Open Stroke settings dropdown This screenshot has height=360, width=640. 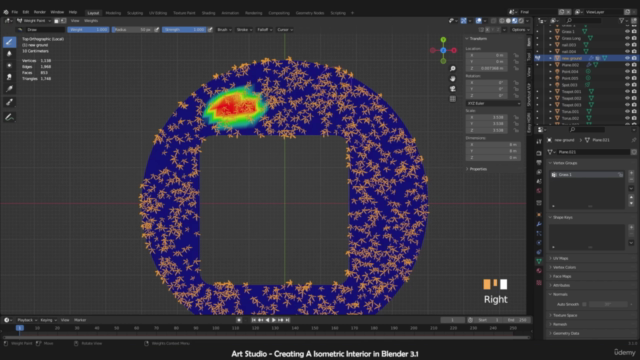pyautogui.click(x=244, y=30)
